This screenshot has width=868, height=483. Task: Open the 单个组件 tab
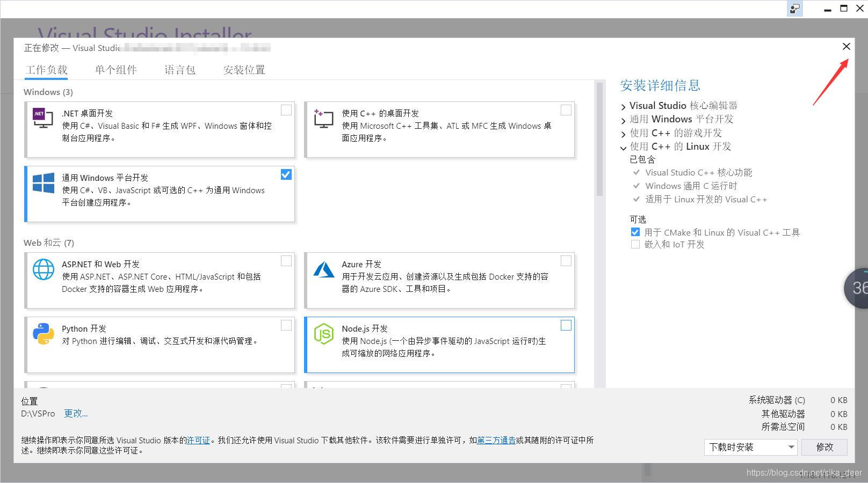[x=116, y=70]
